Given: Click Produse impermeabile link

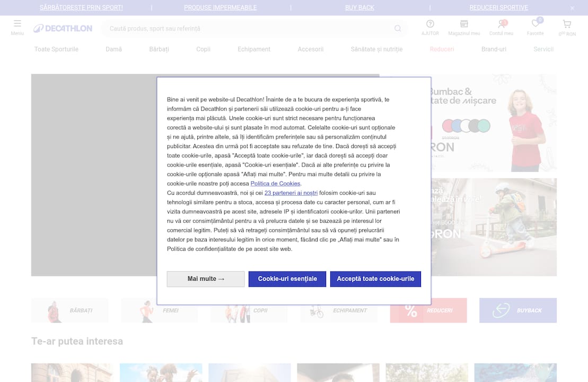Looking at the screenshot, I should pyautogui.click(x=221, y=7).
